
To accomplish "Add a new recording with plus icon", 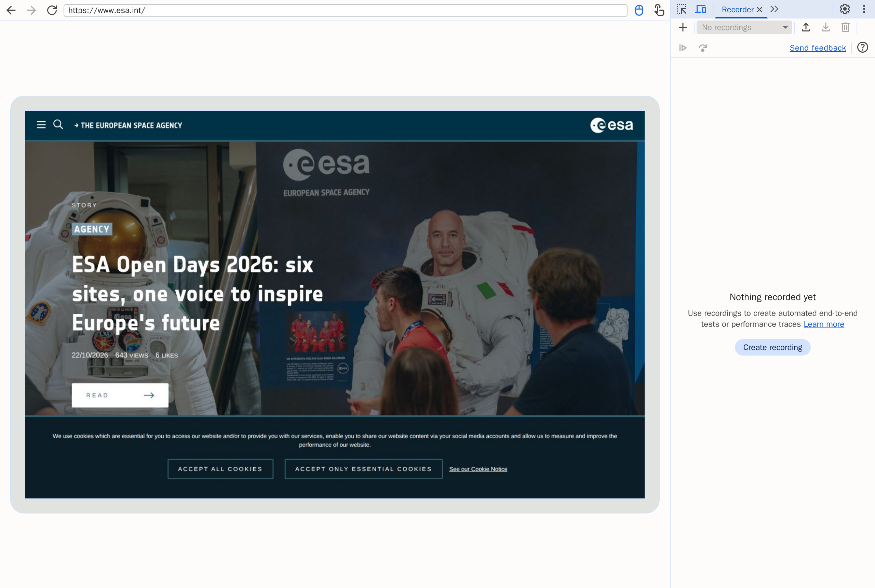I will click(x=683, y=27).
